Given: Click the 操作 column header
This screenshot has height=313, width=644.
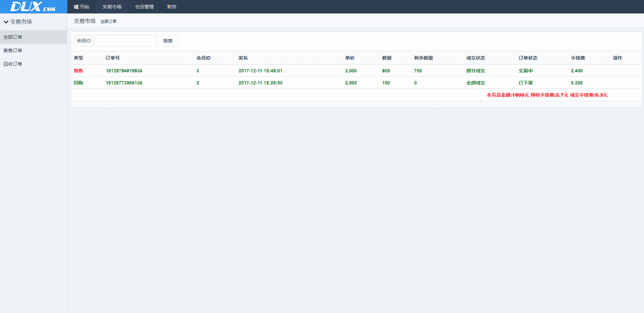Looking at the screenshot, I should [618, 58].
